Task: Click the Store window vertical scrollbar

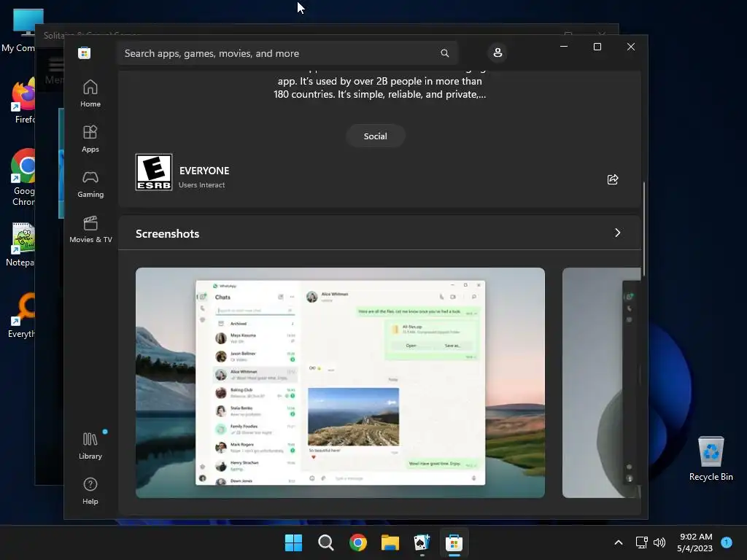Action: pyautogui.click(x=643, y=228)
